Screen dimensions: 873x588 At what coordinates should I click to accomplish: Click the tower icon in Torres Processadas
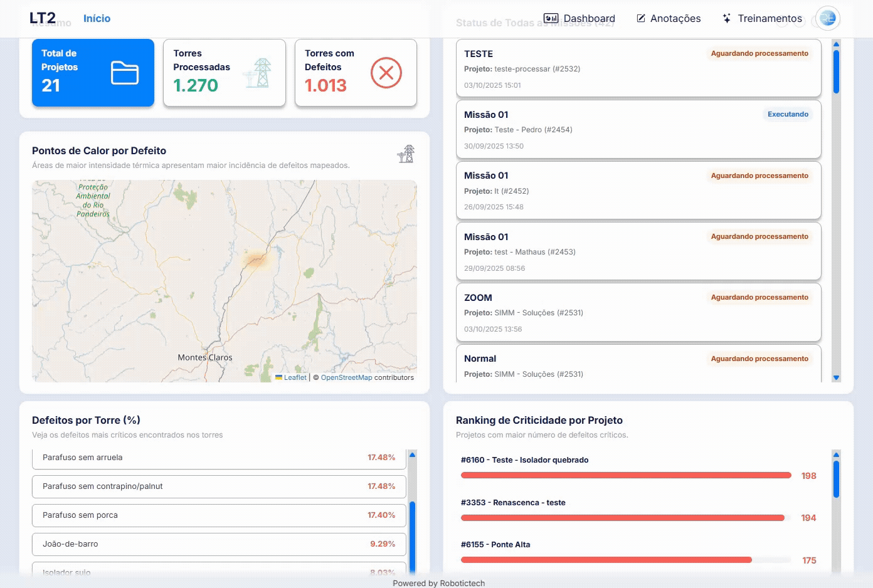(x=258, y=73)
